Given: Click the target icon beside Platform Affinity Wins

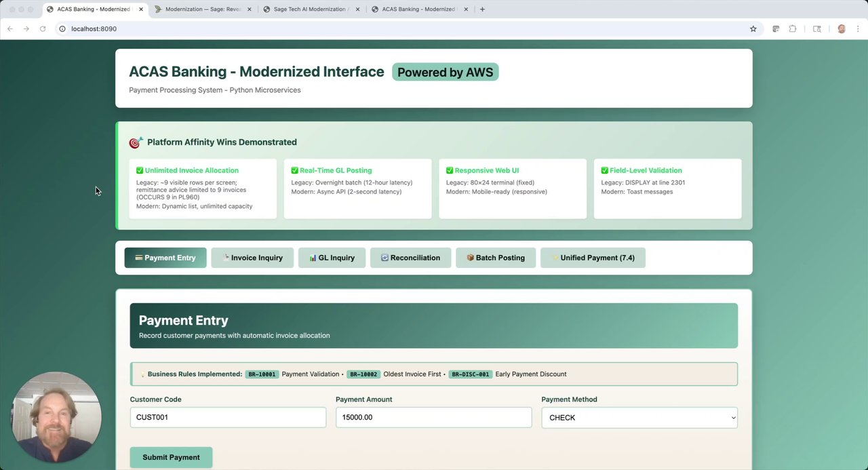Looking at the screenshot, I should [x=136, y=142].
